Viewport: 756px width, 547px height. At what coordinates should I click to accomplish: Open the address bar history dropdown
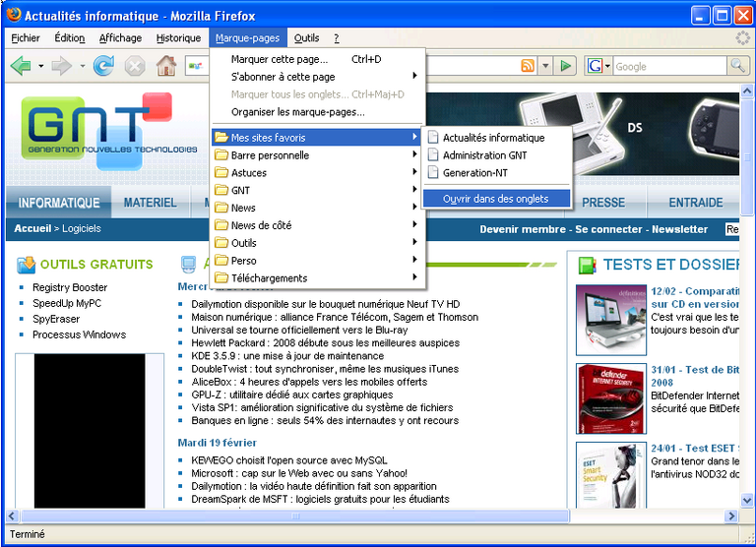pyautogui.click(x=545, y=66)
